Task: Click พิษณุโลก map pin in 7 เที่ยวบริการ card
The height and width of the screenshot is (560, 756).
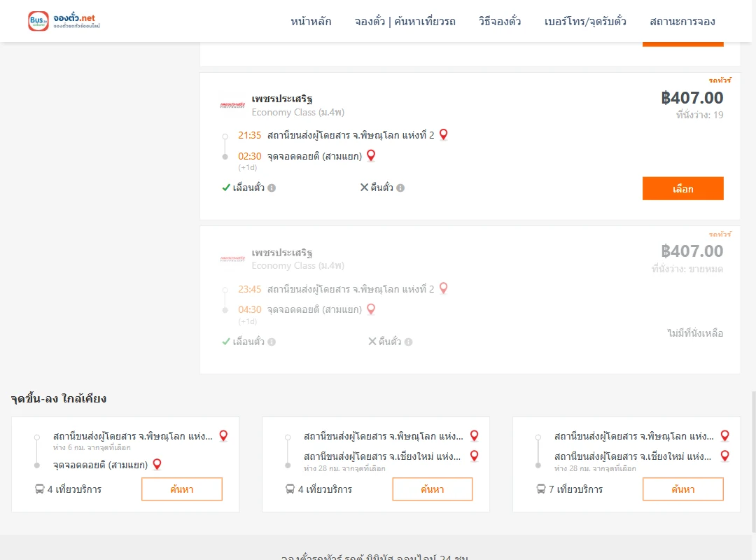Action: (724, 435)
